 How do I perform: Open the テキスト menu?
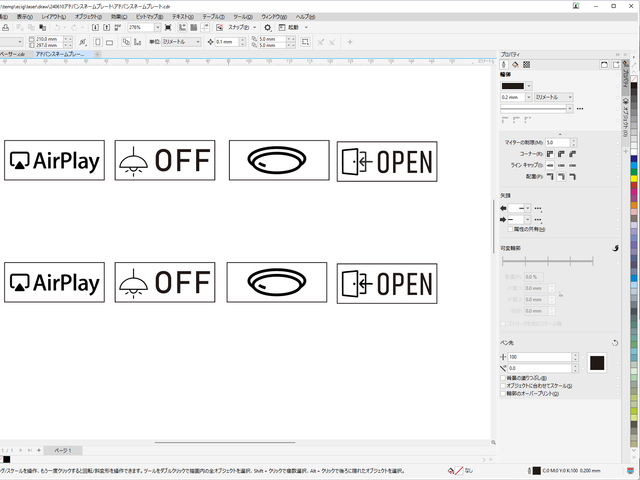click(x=182, y=17)
